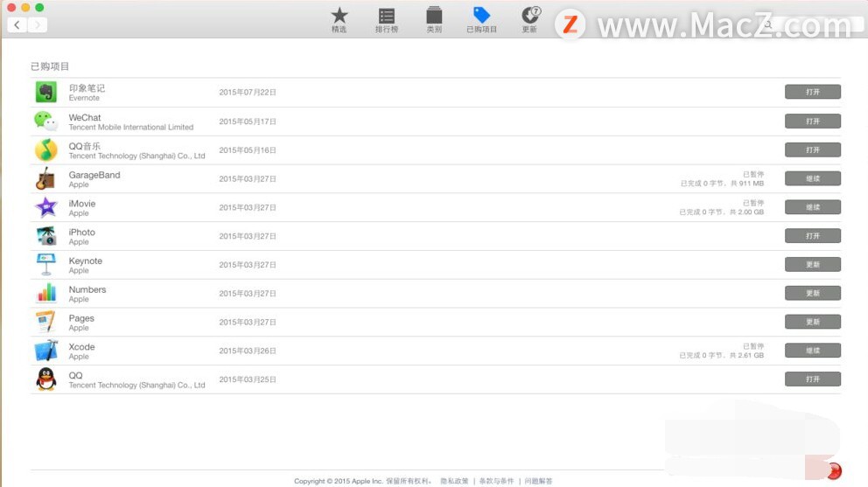Resume GarageBand download with 继续

click(813, 178)
